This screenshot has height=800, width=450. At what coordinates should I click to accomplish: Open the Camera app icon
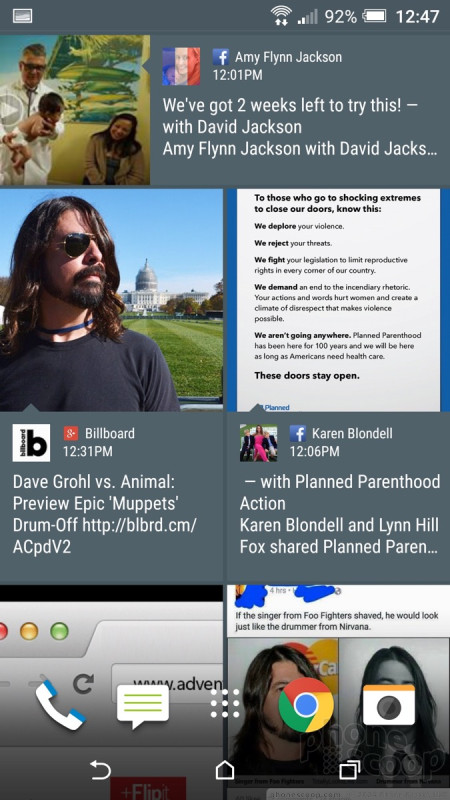389,705
